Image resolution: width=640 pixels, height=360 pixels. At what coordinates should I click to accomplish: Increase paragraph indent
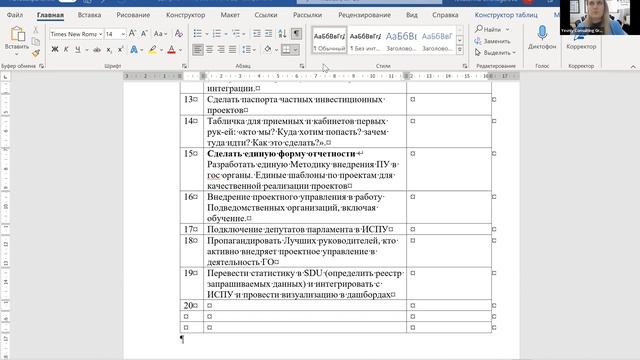click(x=268, y=34)
